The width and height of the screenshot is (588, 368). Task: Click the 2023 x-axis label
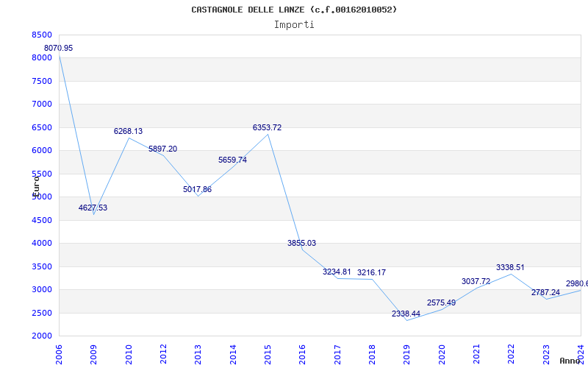[x=546, y=355]
